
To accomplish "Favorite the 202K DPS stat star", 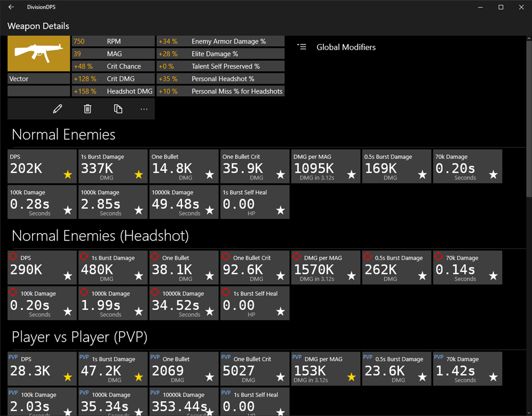I will pyautogui.click(x=68, y=175).
